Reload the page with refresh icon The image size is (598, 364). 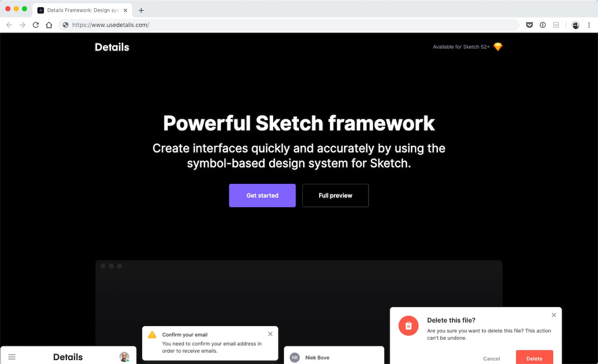36,25
